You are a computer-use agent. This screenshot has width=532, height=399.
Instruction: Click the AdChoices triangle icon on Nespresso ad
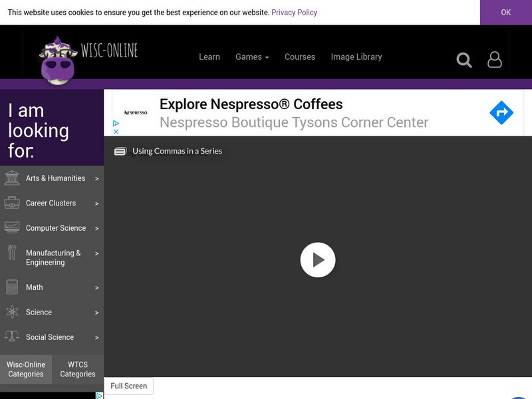[116, 124]
